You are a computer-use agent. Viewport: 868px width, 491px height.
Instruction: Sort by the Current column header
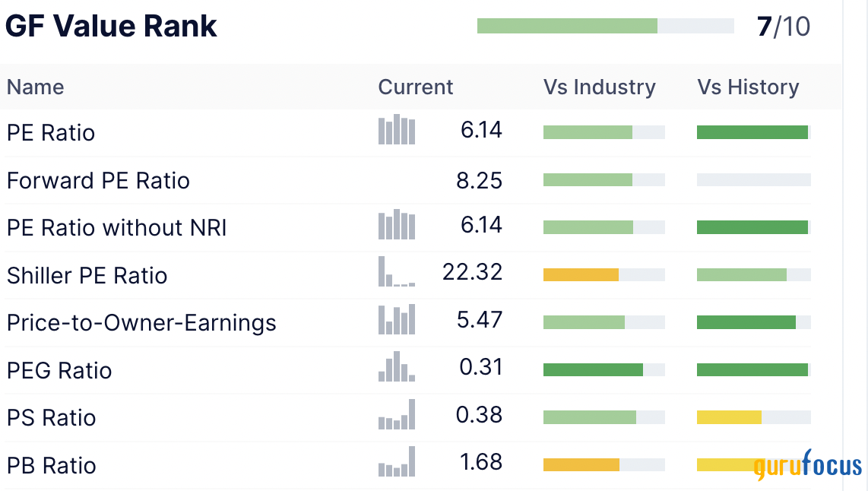(x=415, y=87)
